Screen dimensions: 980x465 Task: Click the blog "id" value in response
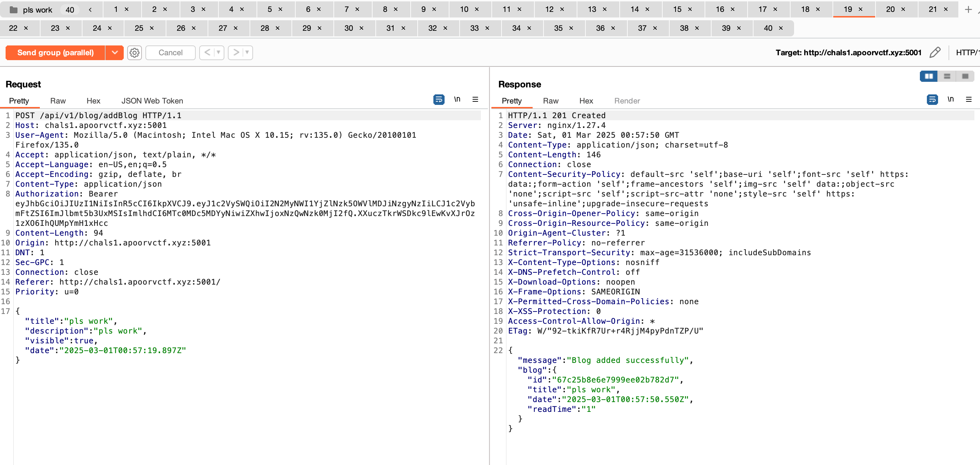click(x=615, y=380)
